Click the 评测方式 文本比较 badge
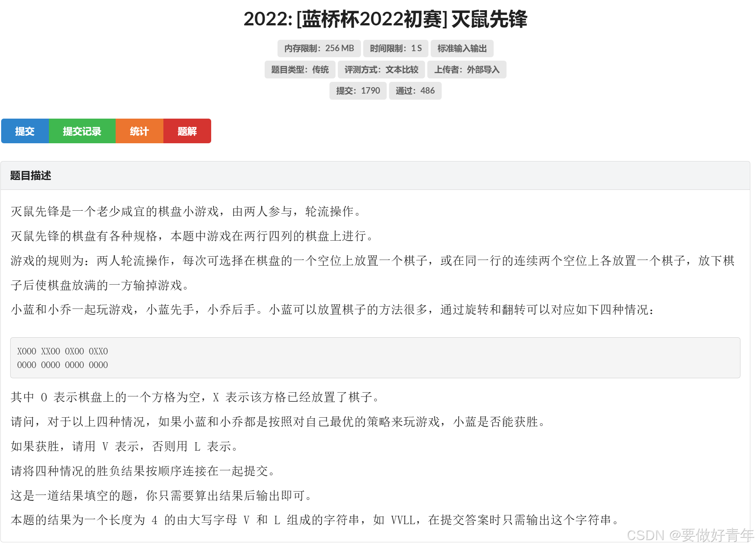Viewport: 756px width, 548px height. click(381, 70)
